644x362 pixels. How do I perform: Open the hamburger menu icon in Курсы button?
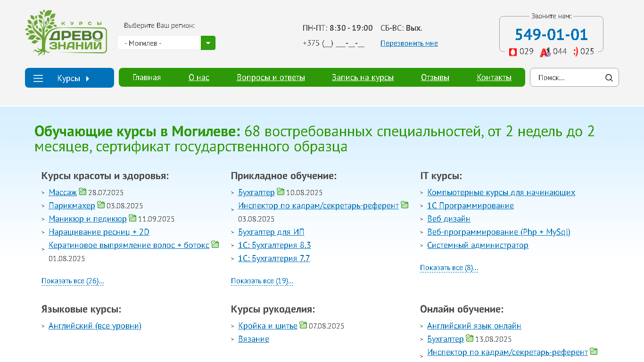pos(38,78)
